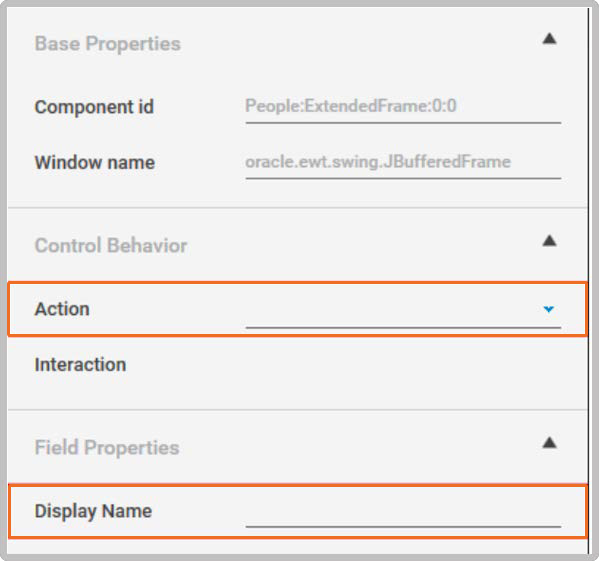This screenshot has height=561, width=599.
Task: Click divider line above Field Properties section
Action: point(297,410)
